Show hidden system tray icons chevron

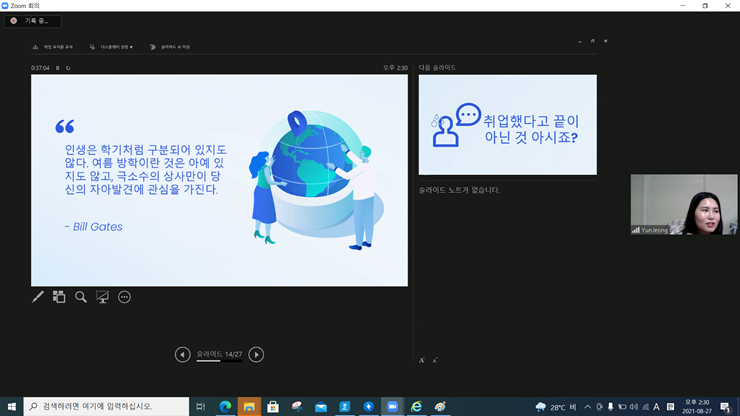tap(587, 407)
